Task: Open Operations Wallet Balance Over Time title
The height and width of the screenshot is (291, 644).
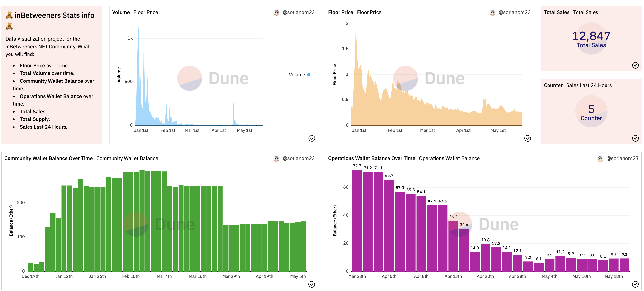Action: pyautogui.click(x=371, y=158)
